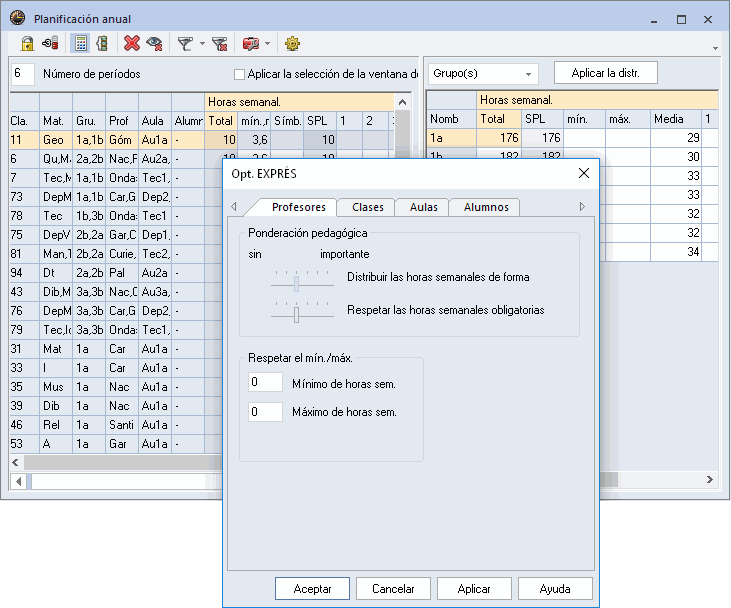Click the Media value 34 cell
This screenshot has width=731, height=608.
coord(676,252)
